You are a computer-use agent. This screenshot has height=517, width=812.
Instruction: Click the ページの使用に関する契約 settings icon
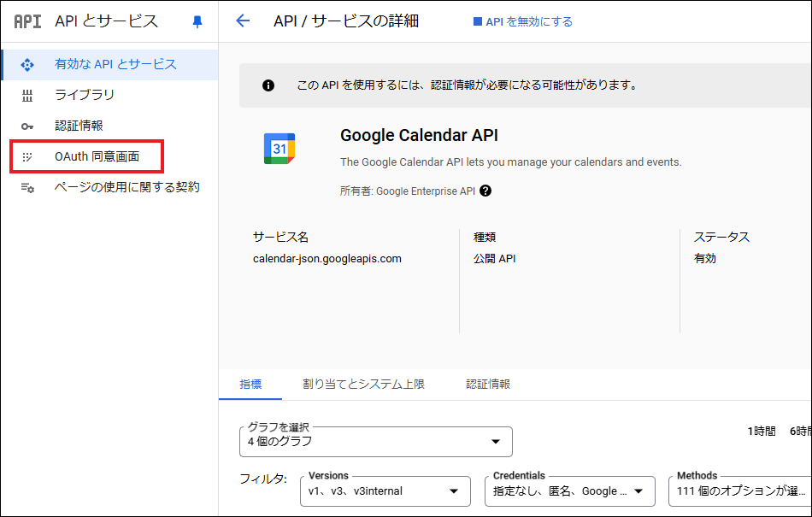[27, 187]
